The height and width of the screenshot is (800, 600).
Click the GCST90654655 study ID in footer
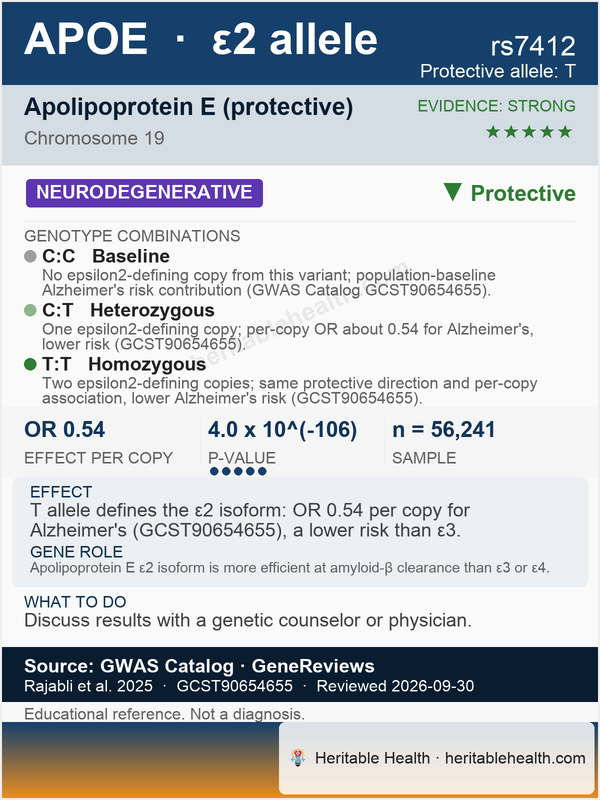click(x=235, y=686)
